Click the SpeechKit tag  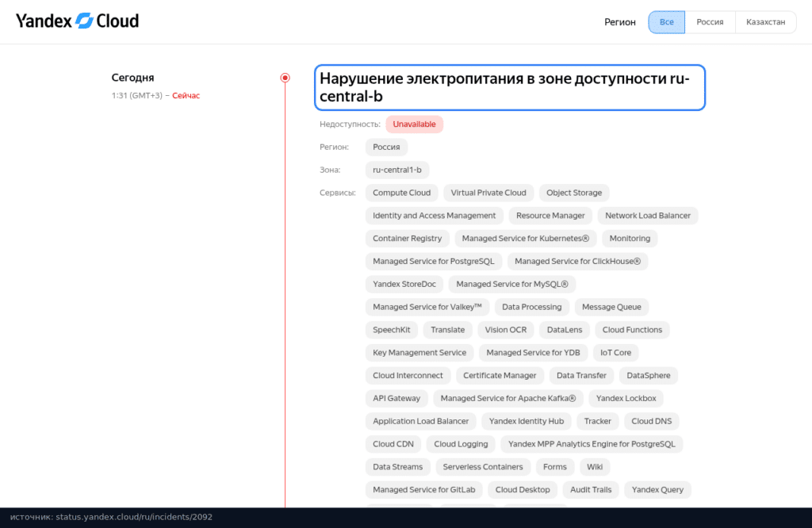(392, 329)
